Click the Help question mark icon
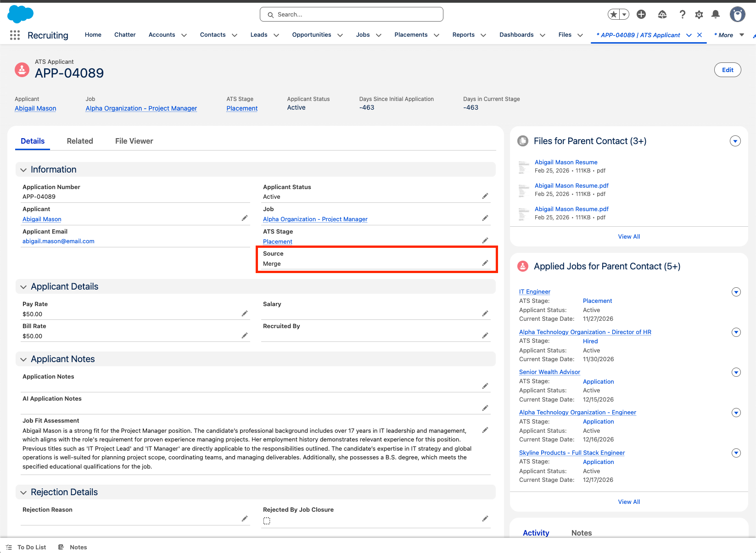The image size is (756, 553). point(682,15)
